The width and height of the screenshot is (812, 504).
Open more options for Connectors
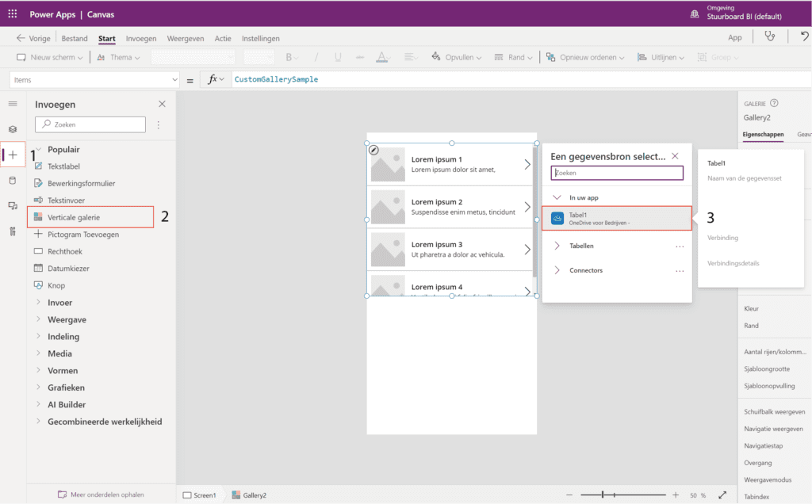point(680,271)
